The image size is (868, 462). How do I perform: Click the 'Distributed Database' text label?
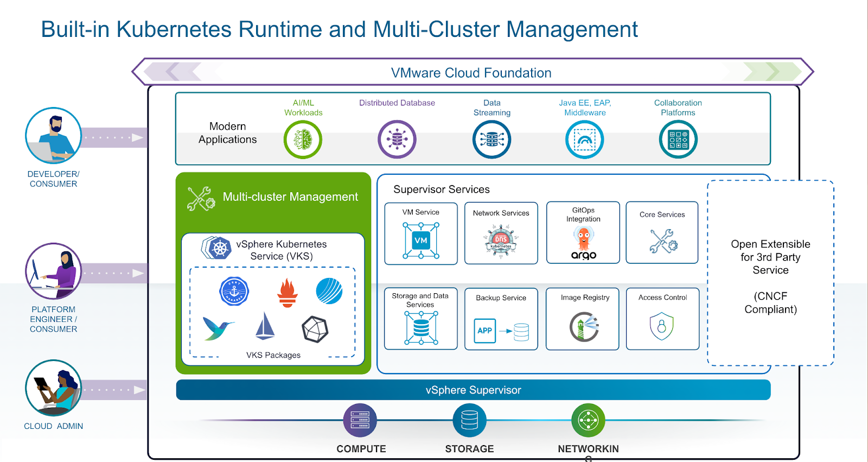tap(397, 103)
